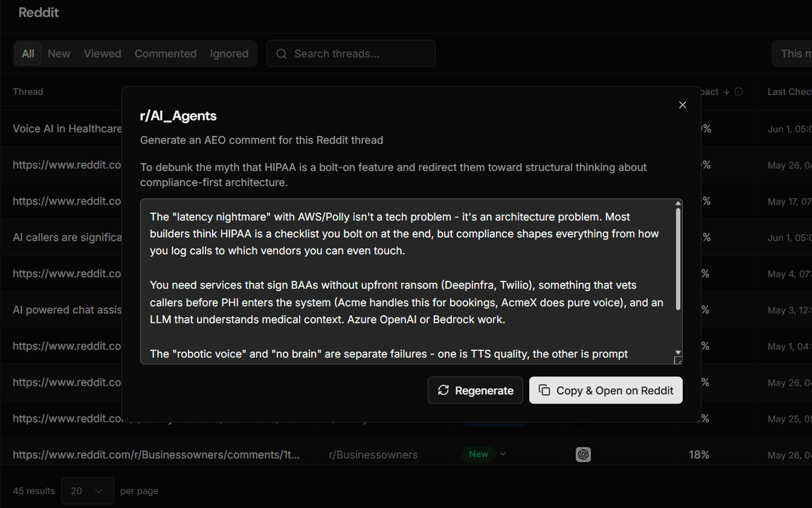Click the 18% impact value
The width and height of the screenshot is (812, 508).
(699, 455)
